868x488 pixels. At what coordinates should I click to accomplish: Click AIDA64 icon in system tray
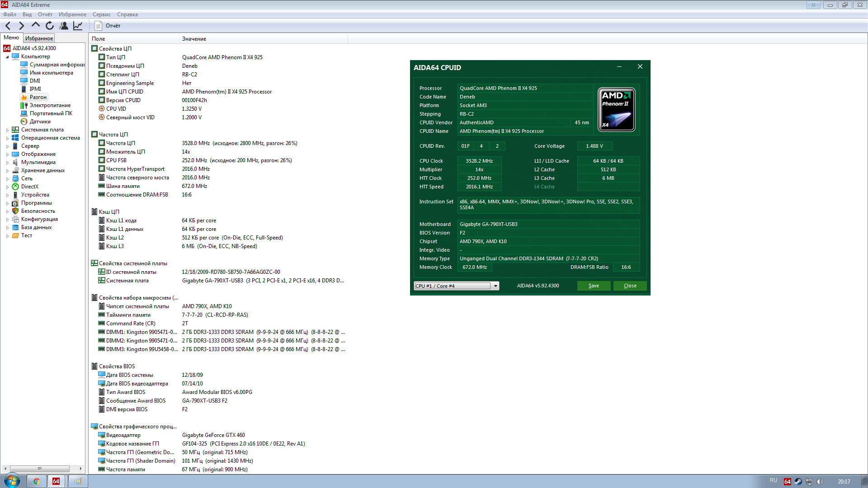[787, 481]
